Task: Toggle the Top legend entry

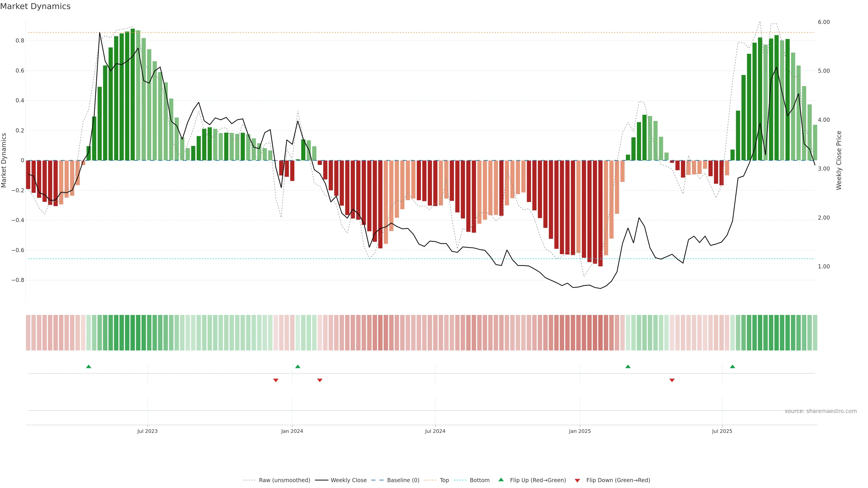Action: pos(444,480)
